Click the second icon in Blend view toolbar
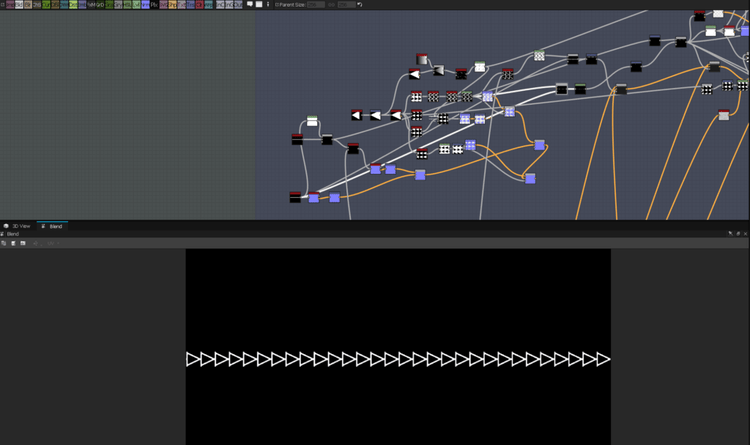 [13, 243]
